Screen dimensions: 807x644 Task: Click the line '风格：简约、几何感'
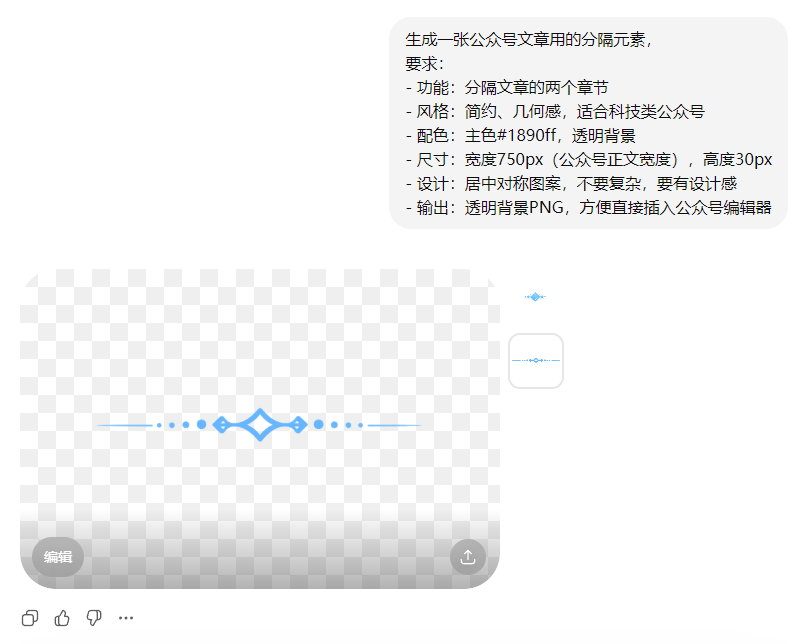pos(483,112)
